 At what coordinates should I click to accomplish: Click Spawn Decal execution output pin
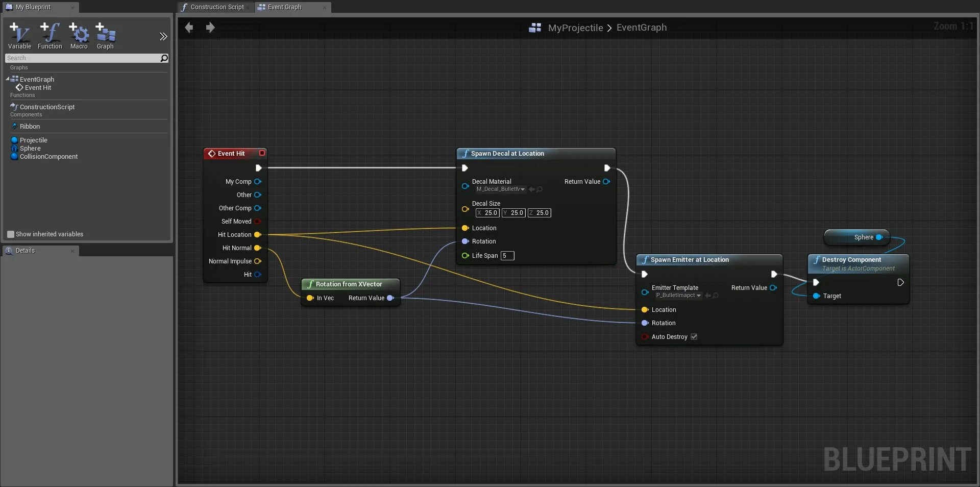tap(607, 168)
